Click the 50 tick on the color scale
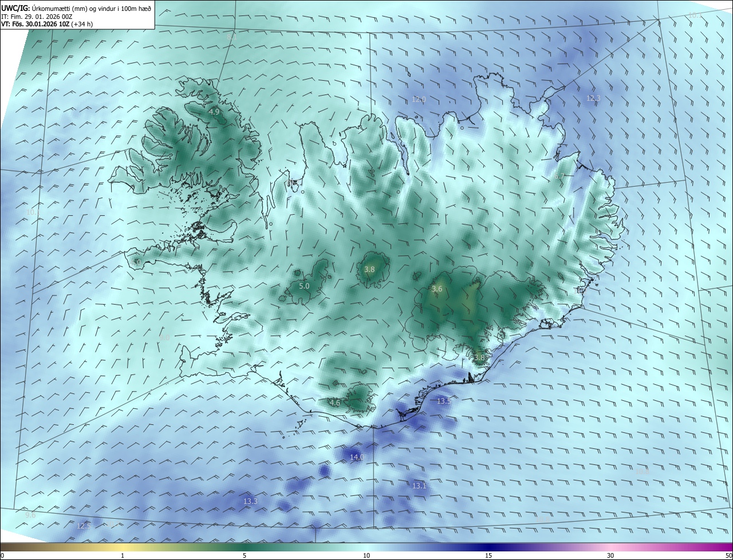 point(728,555)
